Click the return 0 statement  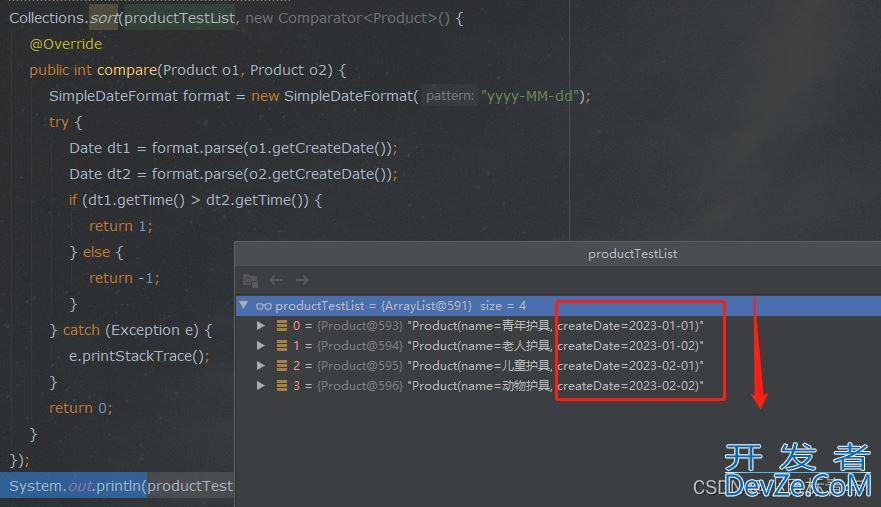[x=81, y=408]
